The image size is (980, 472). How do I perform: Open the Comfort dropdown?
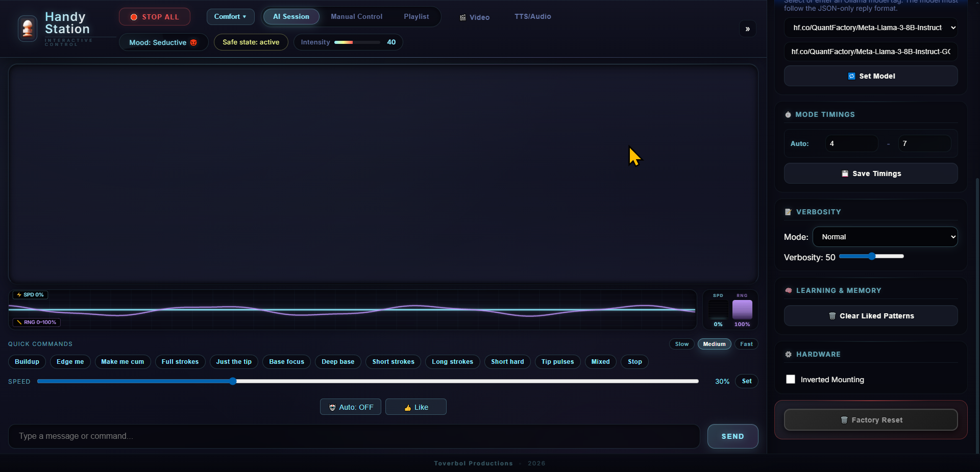point(230,16)
